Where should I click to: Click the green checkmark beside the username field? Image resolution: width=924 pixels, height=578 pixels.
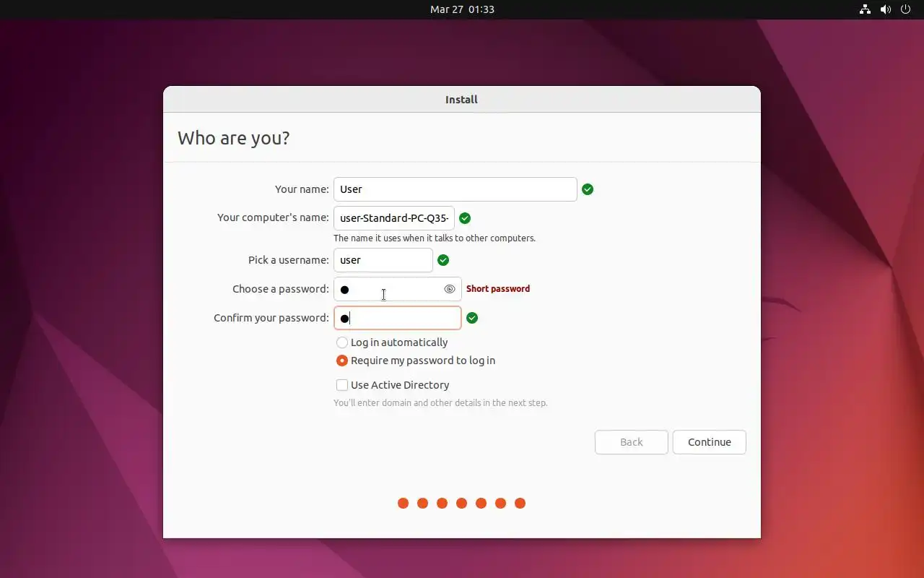443,260
